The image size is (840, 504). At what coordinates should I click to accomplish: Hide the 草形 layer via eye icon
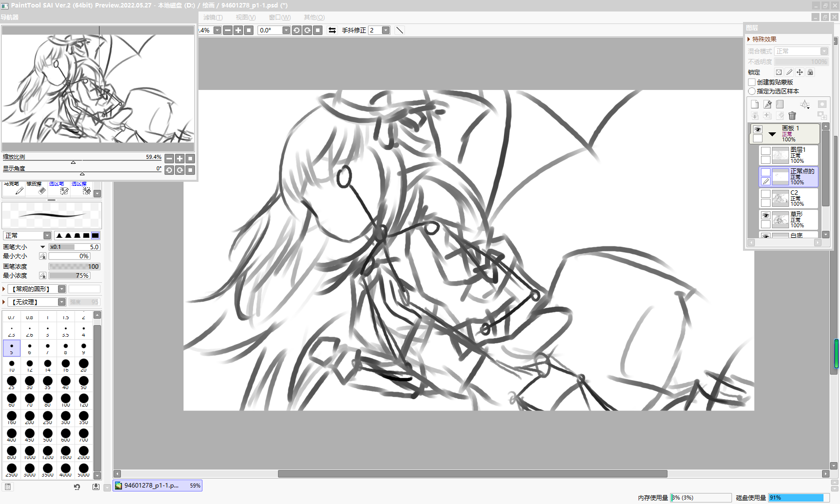pos(765,216)
